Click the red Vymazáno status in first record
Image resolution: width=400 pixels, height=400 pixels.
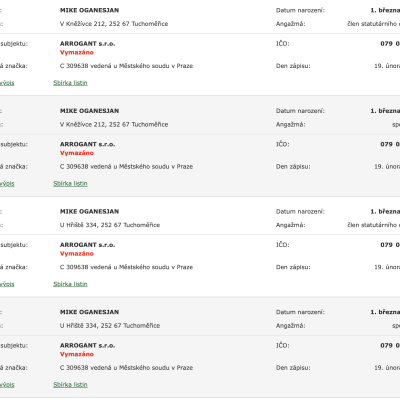coord(77,52)
